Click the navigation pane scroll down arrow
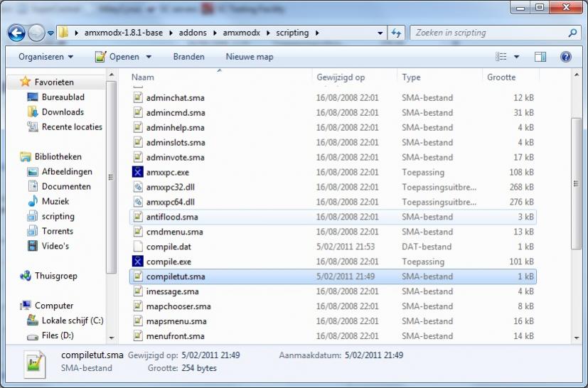The image size is (588, 388). point(112,338)
